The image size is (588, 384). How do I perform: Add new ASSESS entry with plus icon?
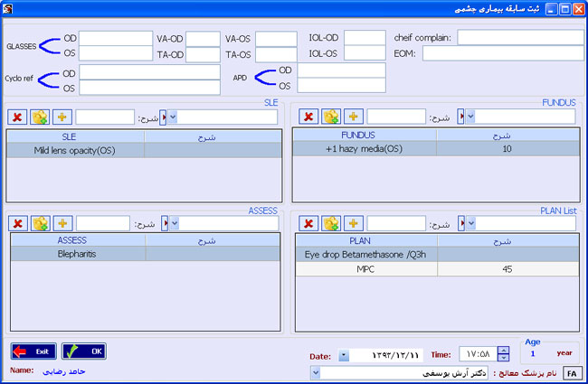62,224
